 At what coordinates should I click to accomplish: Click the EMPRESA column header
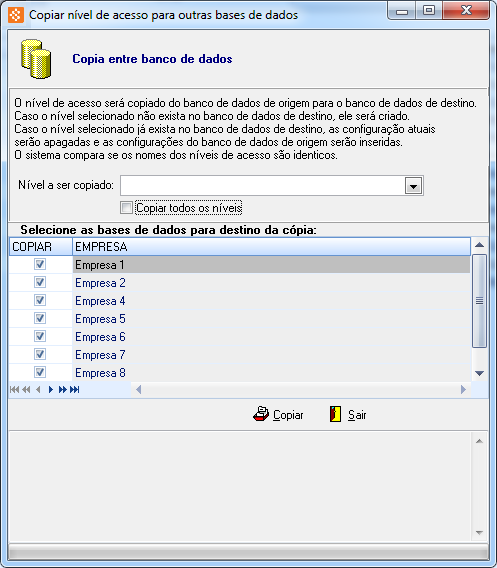271,247
